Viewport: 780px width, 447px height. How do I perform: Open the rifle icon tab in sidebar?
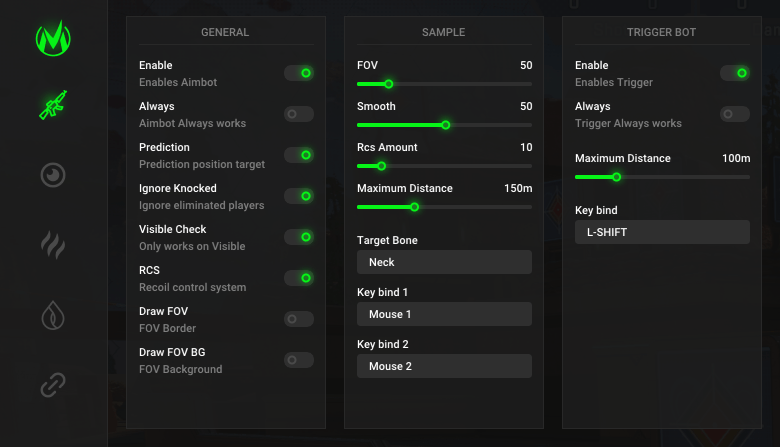pyautogui.click(x=53, y=106)
